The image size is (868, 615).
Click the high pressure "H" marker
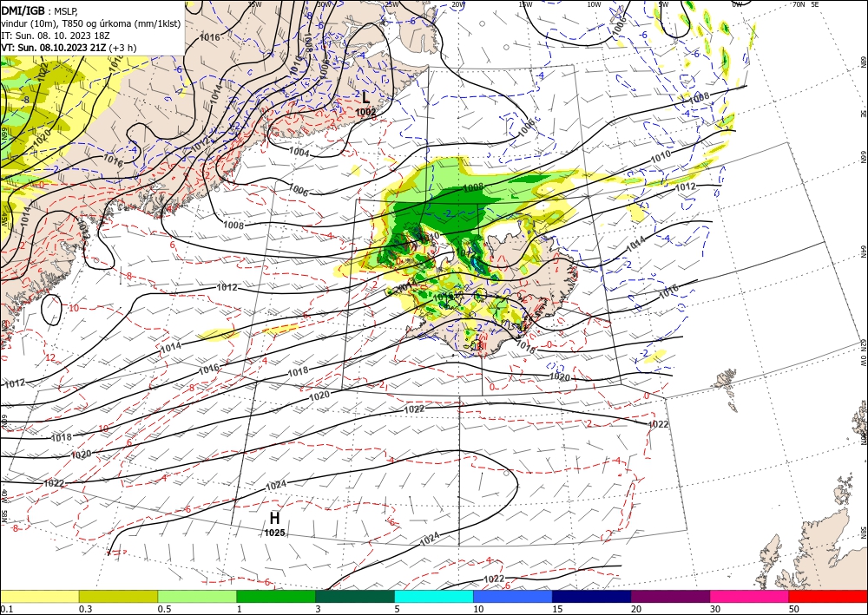[x=274, y=518]
